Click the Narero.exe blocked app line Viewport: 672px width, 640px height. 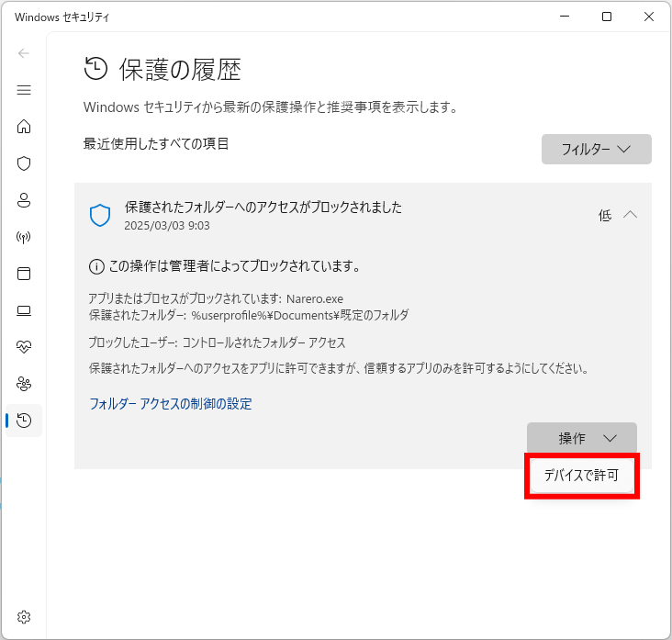click(216, 298)
